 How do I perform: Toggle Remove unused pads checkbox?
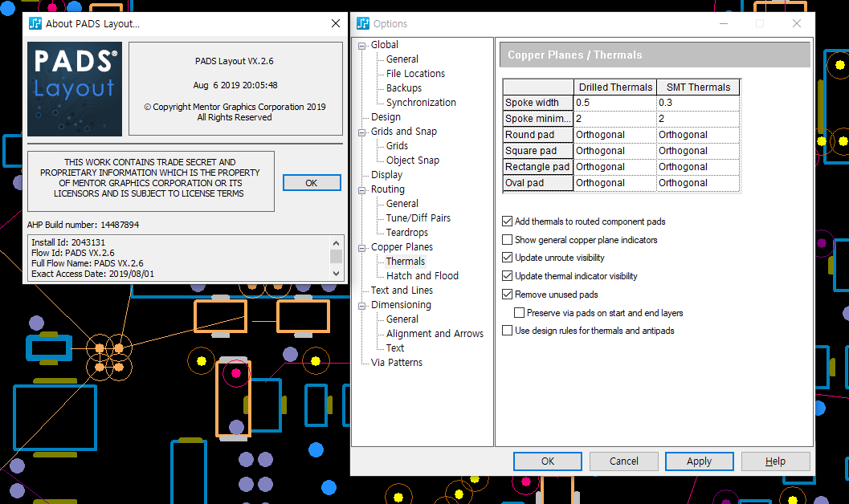(507, 295)
